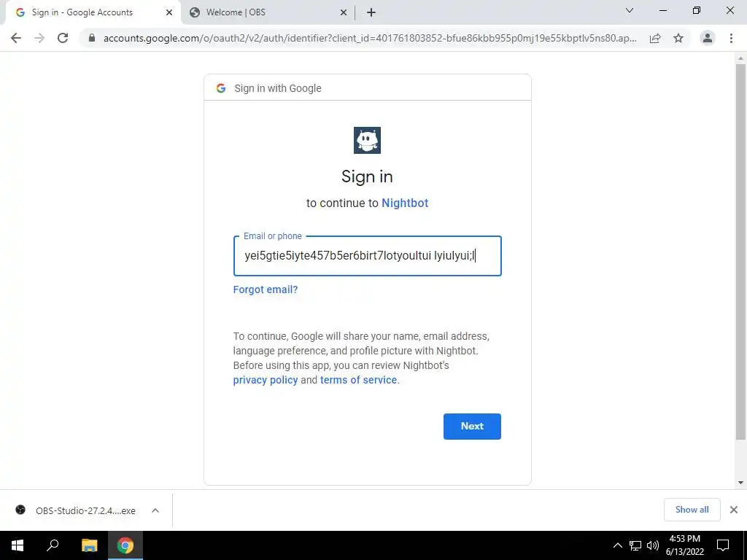Click the Next button
Viewport: 747px width, 560px height.
[472, 426]
